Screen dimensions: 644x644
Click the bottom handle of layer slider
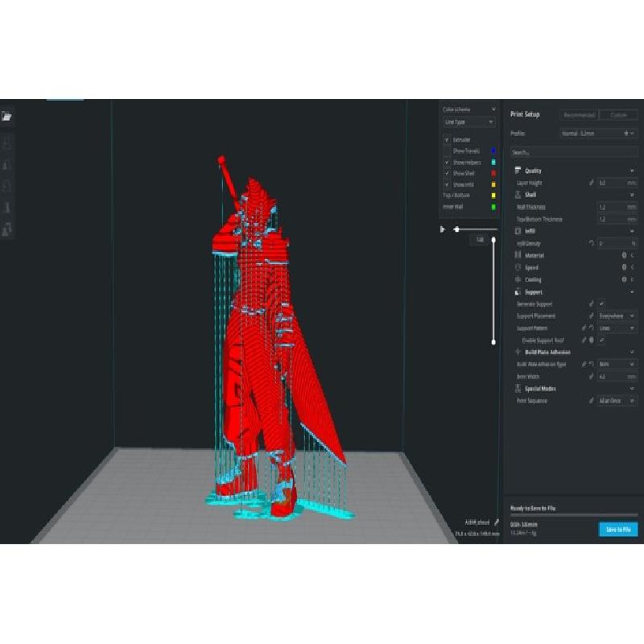pos(493,341)
